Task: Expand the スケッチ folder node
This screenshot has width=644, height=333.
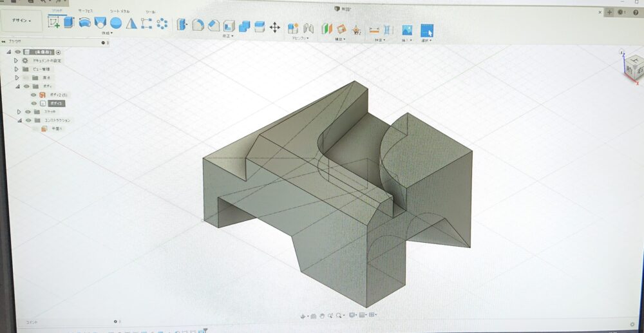Action: (19, 111)
